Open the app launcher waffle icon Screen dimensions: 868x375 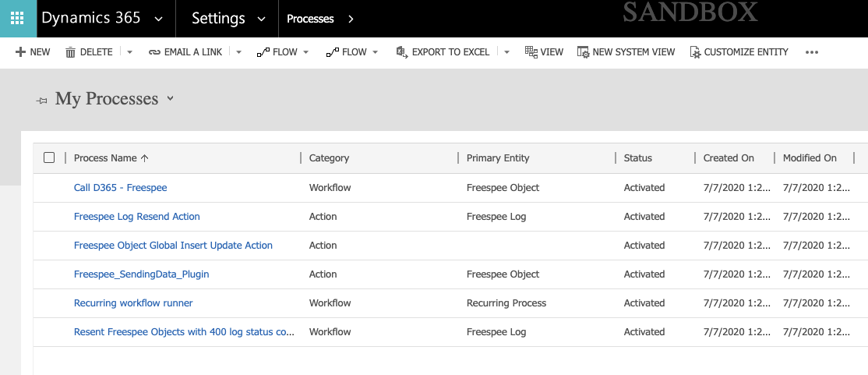(x=18, y=18)
